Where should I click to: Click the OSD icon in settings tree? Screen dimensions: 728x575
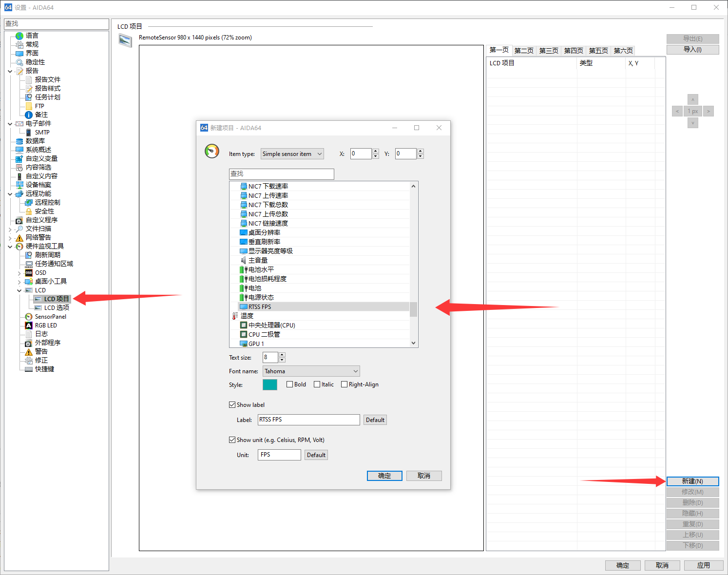(x=29, y=273)
